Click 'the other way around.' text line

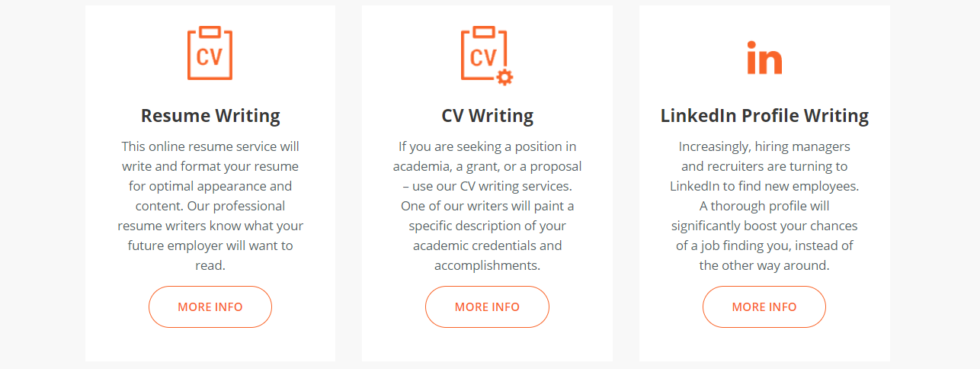pyautogui.click(x=764, y=265)
